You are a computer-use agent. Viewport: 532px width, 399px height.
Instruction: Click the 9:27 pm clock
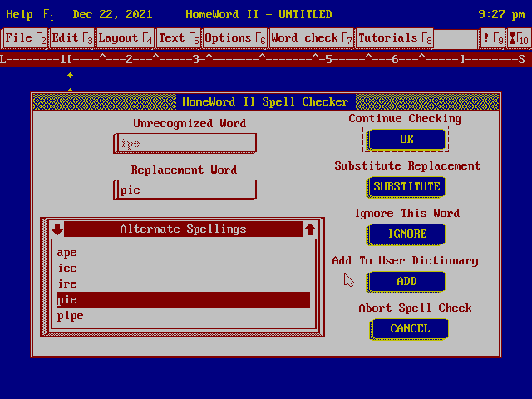click(x=501, y=15)
